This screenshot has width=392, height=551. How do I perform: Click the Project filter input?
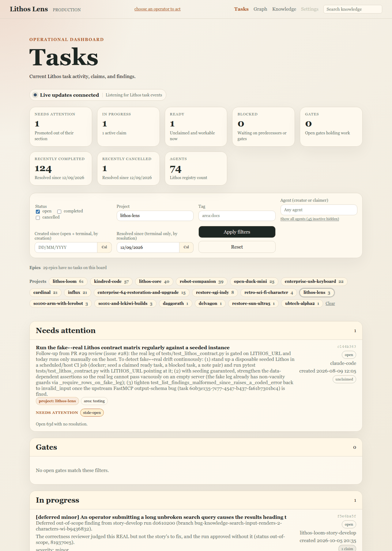click(x=155, y=216)
